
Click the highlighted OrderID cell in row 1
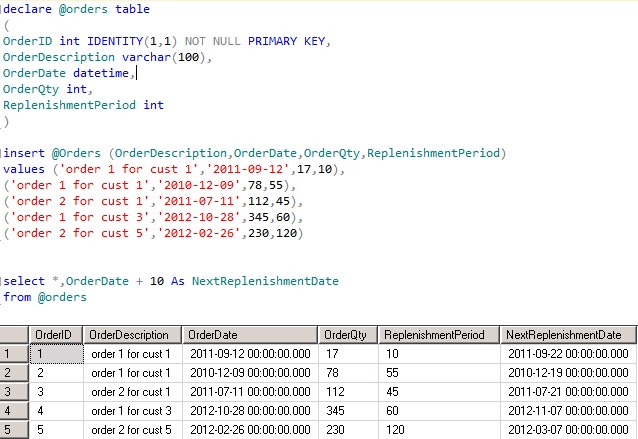pos(56,354)
